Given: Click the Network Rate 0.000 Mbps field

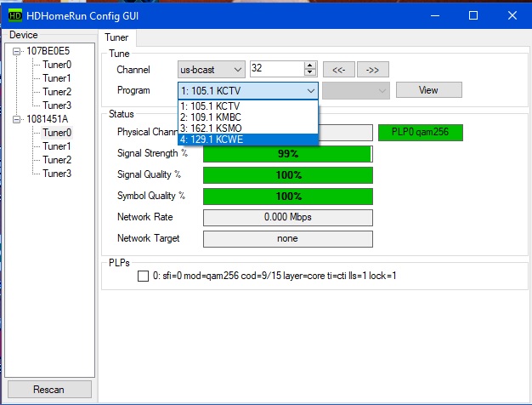Looking at the screenshot, I should [x=288, y=218].
